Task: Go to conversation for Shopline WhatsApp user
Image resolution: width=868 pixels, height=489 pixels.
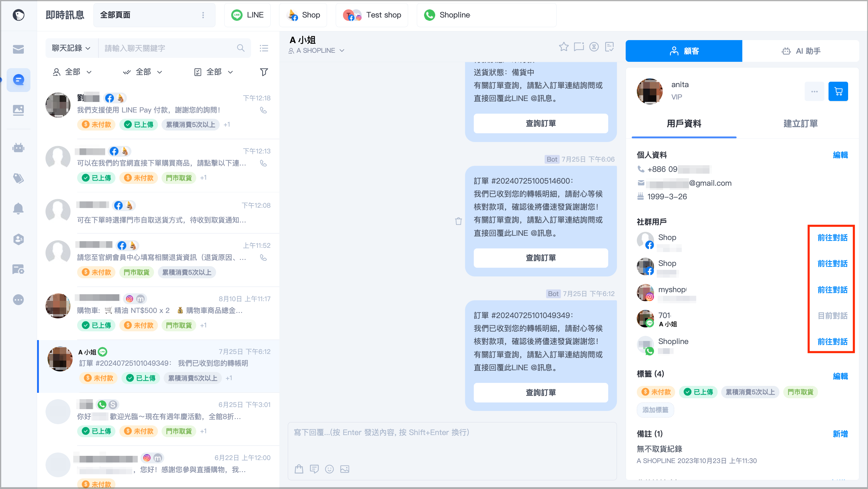Action: tap(832, 342)
